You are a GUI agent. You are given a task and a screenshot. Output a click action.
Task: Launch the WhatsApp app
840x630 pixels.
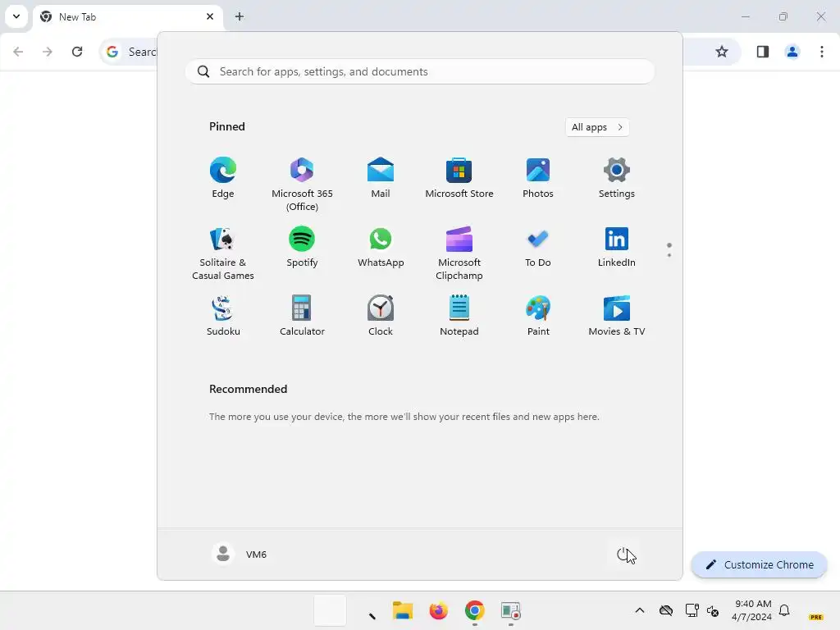tap(381, 247)
